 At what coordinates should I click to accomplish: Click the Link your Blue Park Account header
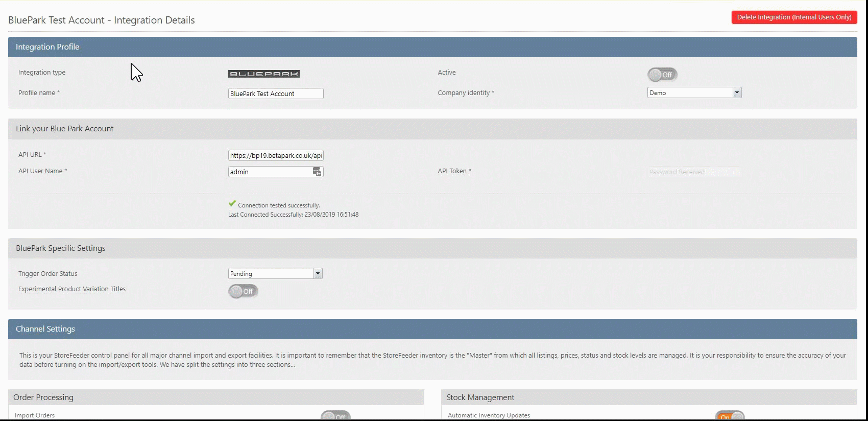(432, 129)
